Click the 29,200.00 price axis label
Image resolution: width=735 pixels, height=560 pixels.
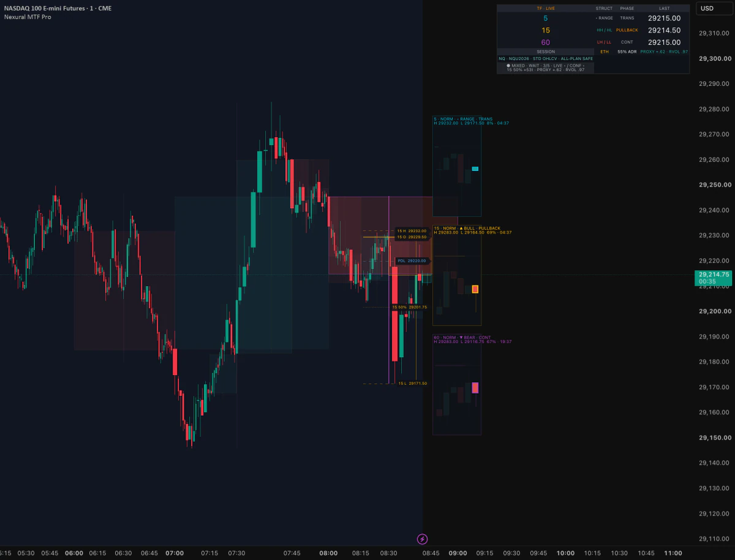[x=715, y=311]
